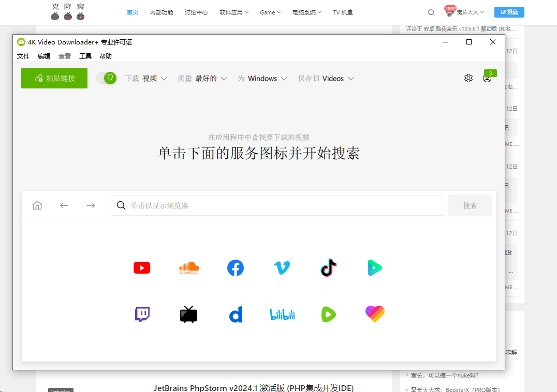The height and width of the screenshot is (392, 557).
Task: Expand 窝长大大 user dropdown
Action: pyautogui.click(x=470, y=12)
